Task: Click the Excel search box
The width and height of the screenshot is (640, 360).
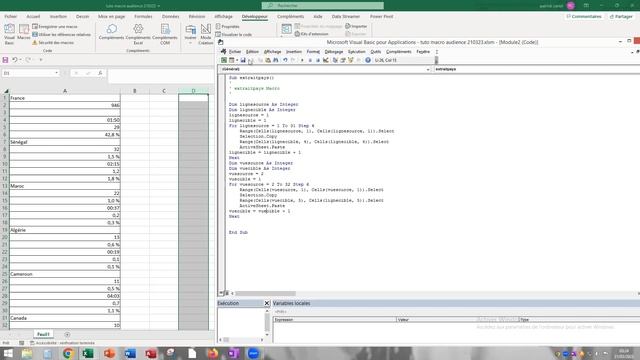Action: pos(322,6)
